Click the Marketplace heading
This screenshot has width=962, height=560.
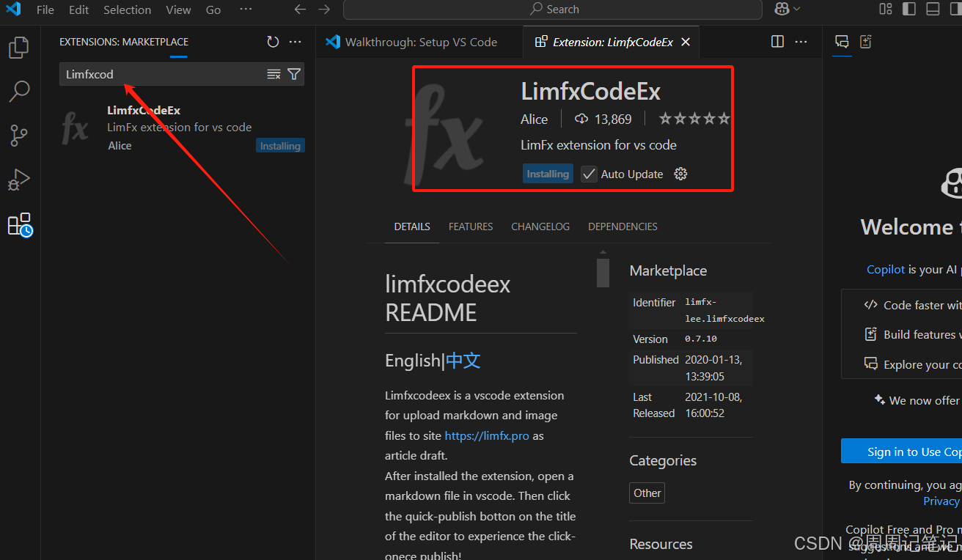point(668,270)
